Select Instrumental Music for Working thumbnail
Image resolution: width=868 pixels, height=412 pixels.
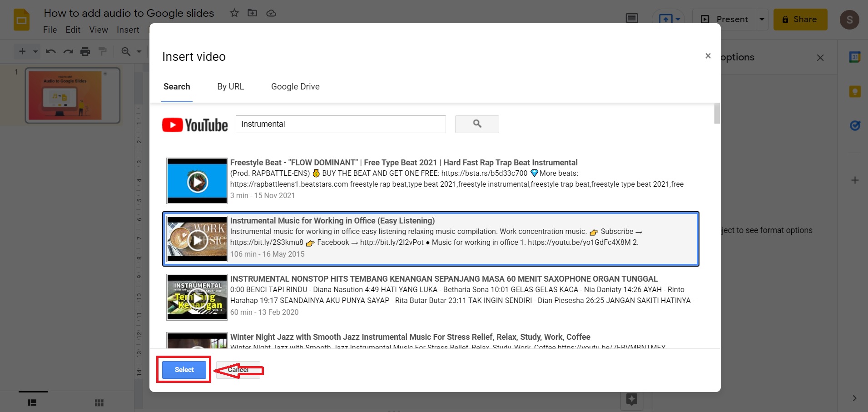click(197, 239)
